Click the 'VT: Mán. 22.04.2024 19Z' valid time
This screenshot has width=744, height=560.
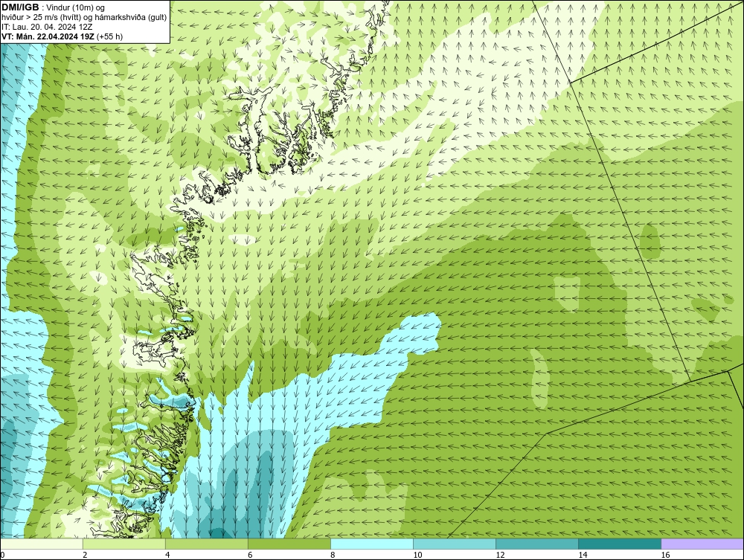tap(48, 36)
